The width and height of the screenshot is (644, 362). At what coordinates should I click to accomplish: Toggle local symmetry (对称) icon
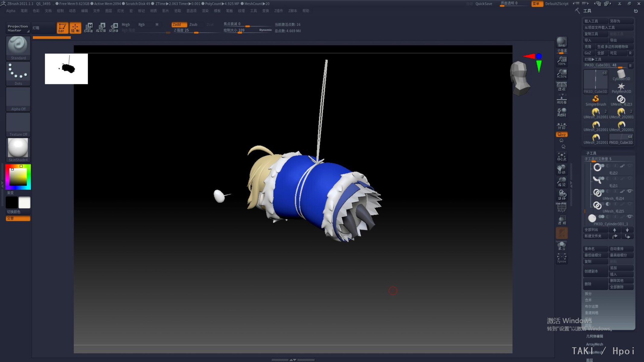point(562,125)
